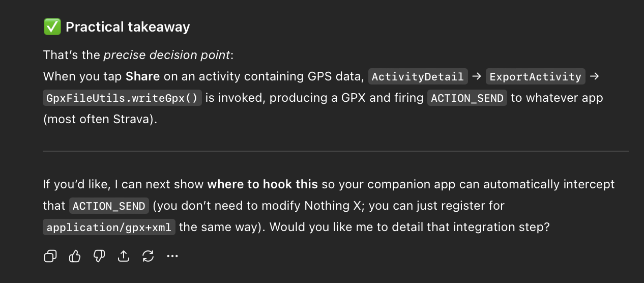Viewport: 644px width, 283px height.
Task: Click the application/gpx+xml code snippet
Action: (109, 228)
